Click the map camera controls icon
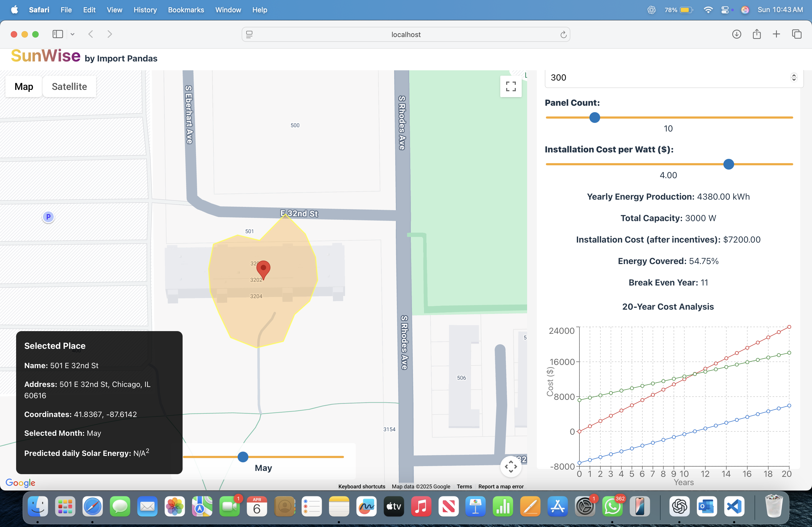 pyautogui.click(x=510, y=466)
